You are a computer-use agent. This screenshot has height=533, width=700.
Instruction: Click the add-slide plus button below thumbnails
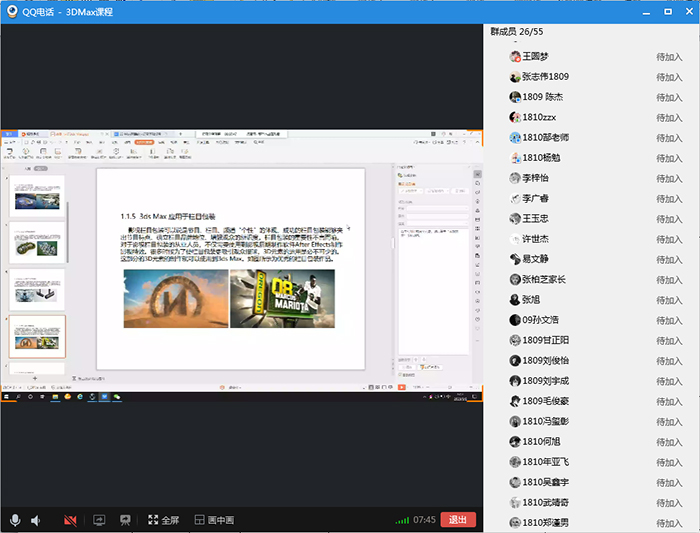[x=35, y=378]
